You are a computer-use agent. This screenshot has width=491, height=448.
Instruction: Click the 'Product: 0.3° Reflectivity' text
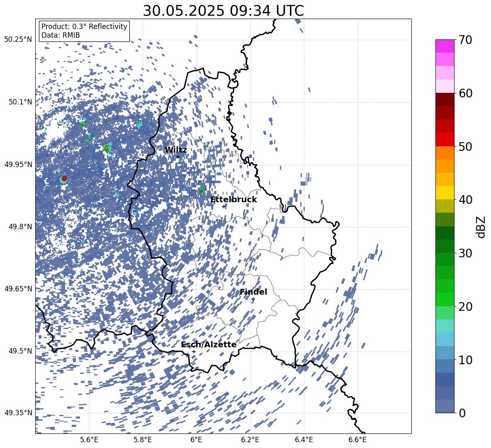[84, 27]
